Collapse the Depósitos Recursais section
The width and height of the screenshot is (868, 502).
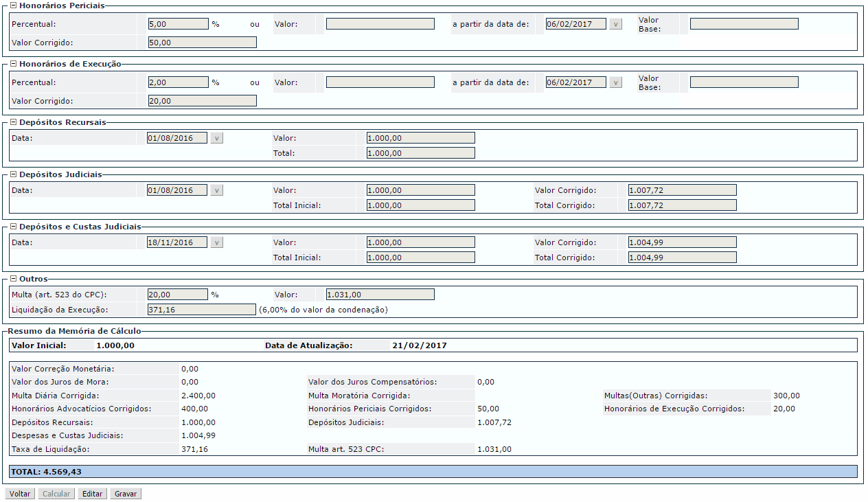point(13,122)
